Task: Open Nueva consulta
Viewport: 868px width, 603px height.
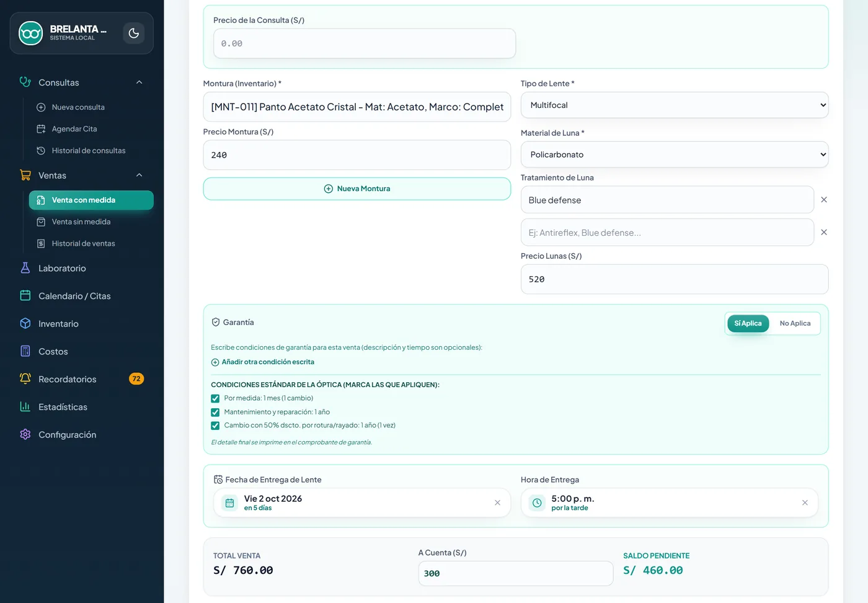Action: click(78, 107)
